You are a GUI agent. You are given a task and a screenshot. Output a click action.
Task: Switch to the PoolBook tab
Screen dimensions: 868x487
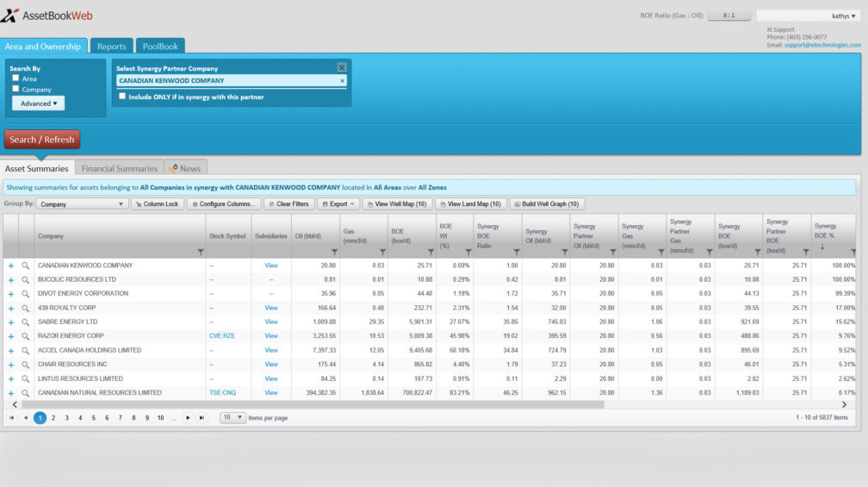click(x=160, y=46)
